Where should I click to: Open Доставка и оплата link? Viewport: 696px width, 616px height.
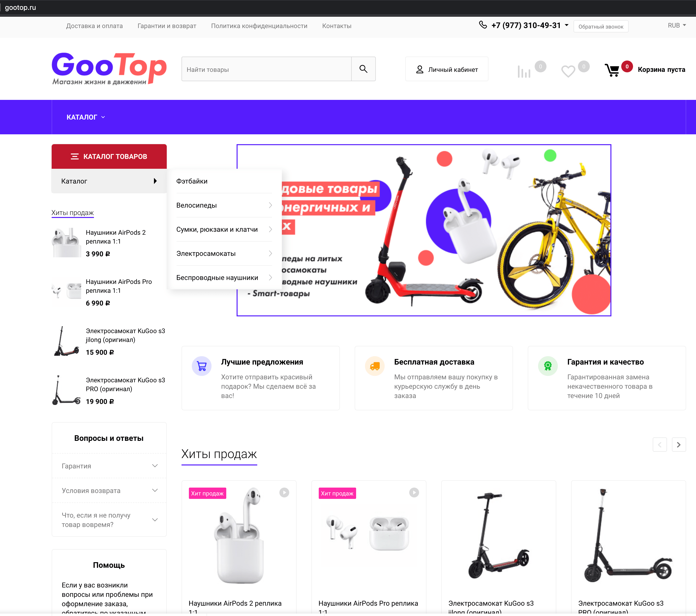click(x=94, y=26)
